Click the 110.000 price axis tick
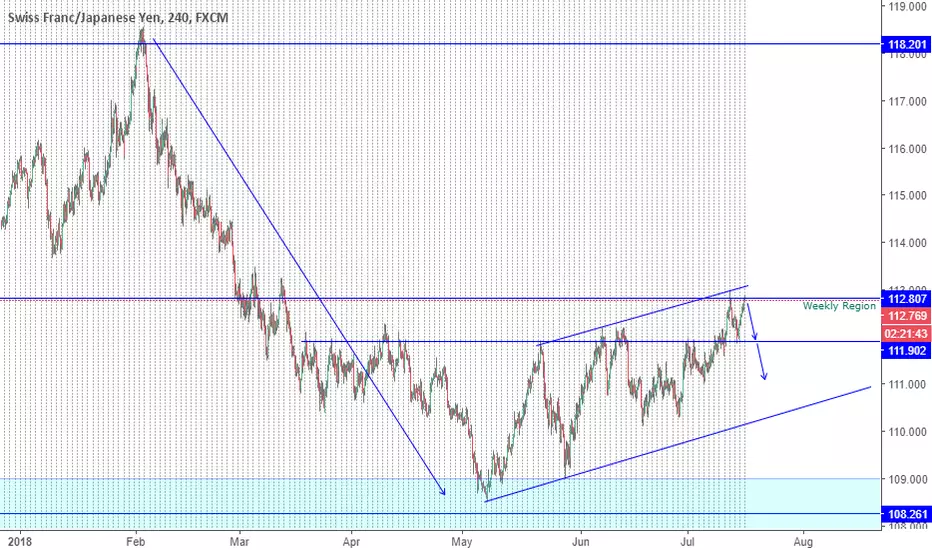The height and width of the screenshot is (550, 932). [908, 432]
